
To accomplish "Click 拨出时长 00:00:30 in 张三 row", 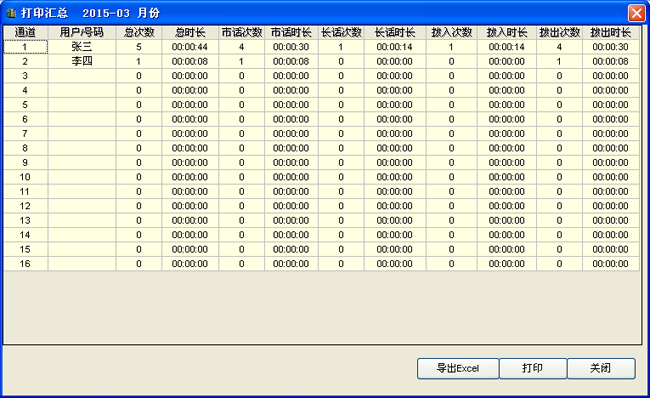I will (x=611, y=47).
